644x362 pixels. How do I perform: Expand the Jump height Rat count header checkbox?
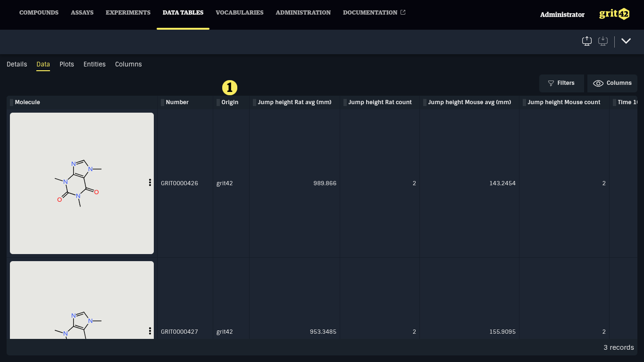[344, 102]
